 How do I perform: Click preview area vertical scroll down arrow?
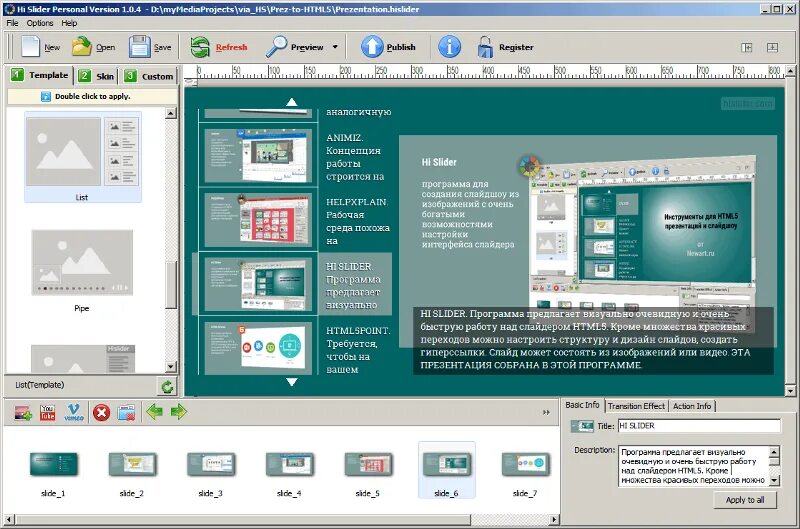click(790, 391)
